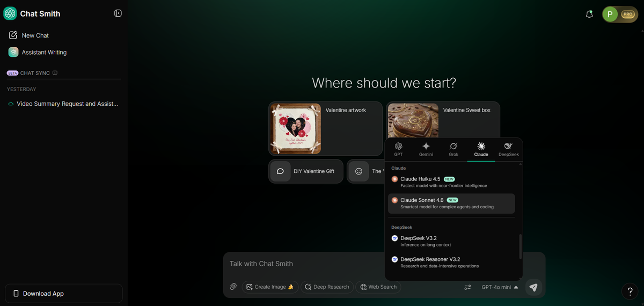Enable Web Search
The width and height of the screenshot is (644, 306).
click(378, 287)
